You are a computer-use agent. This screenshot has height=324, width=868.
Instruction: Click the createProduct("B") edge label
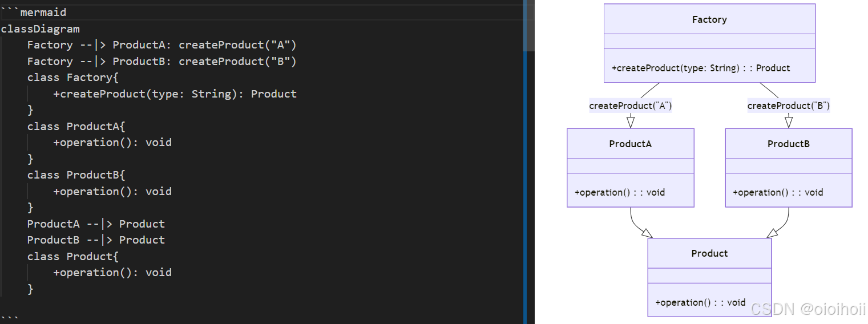[788, 106]
